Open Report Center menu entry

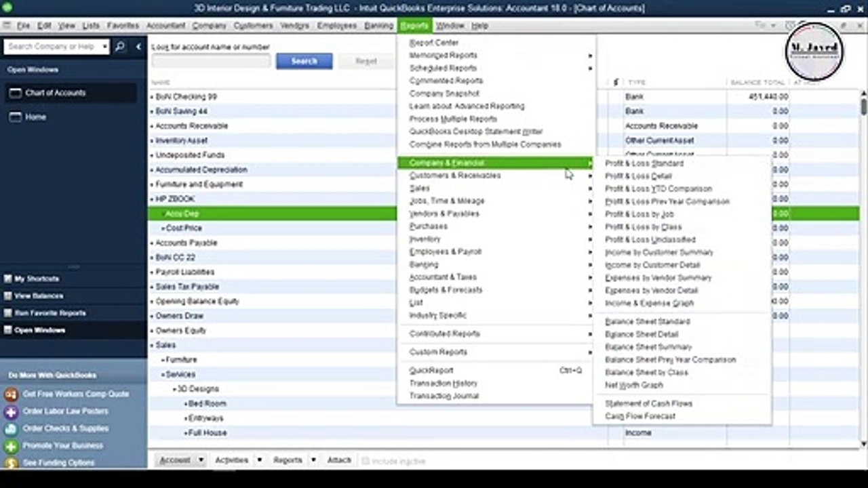click(x=434, y=43)
